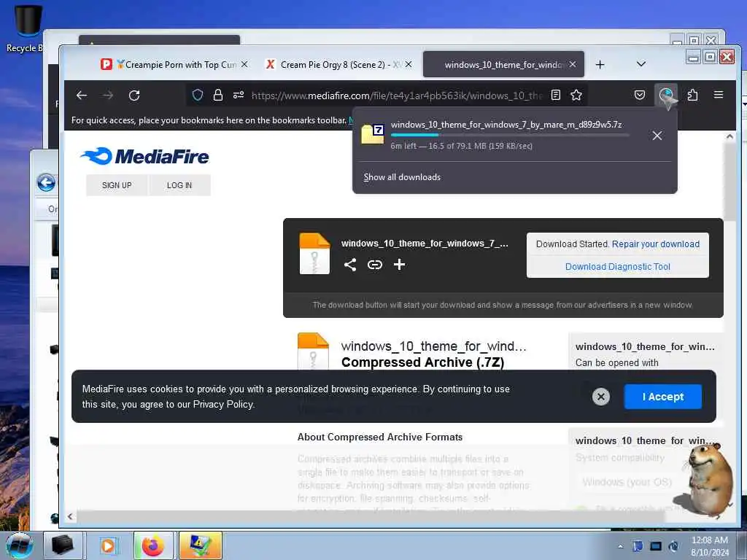The height and width of the screenshot is (560, 747).
Task: Open the media player taskbar icon
Action: tap(108, 545)
